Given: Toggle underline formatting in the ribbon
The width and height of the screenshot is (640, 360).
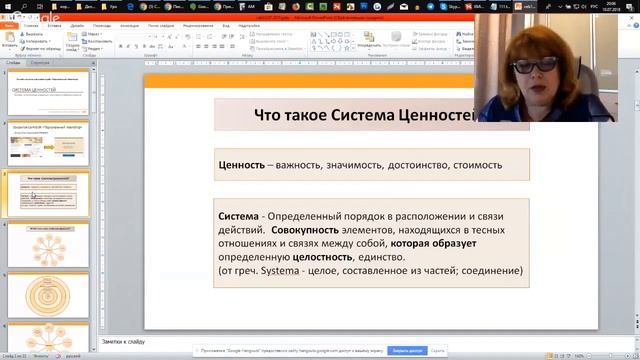Looking at the screenshot, I should pos(136,47).
